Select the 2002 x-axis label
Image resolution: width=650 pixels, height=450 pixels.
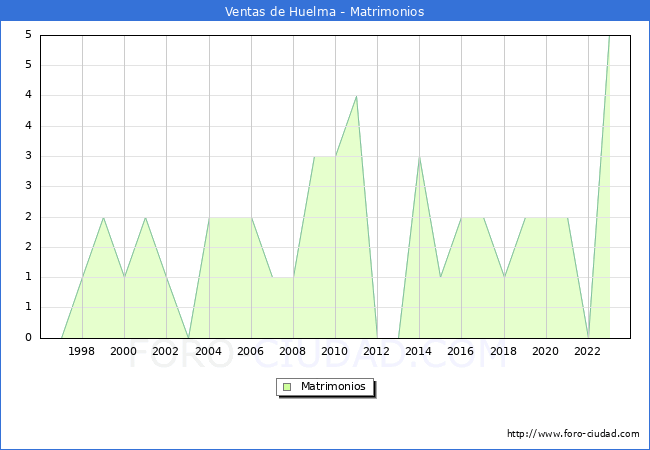[165, 351]
